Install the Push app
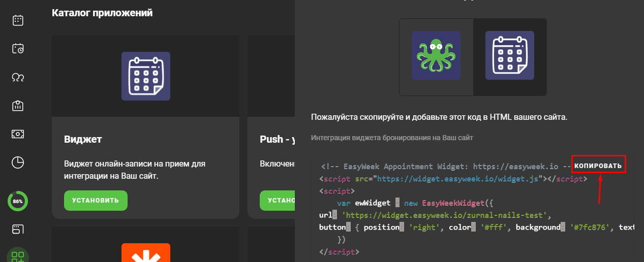 point(277,200)
